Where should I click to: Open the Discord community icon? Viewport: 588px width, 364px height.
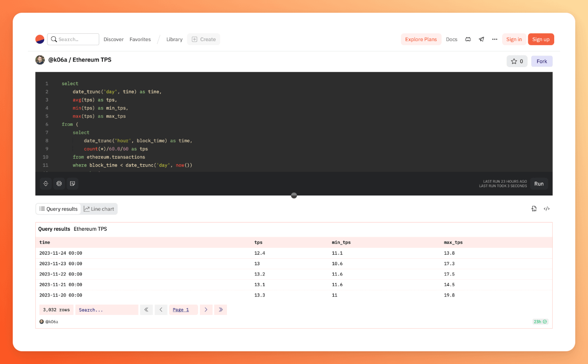(x=468, y=39)
